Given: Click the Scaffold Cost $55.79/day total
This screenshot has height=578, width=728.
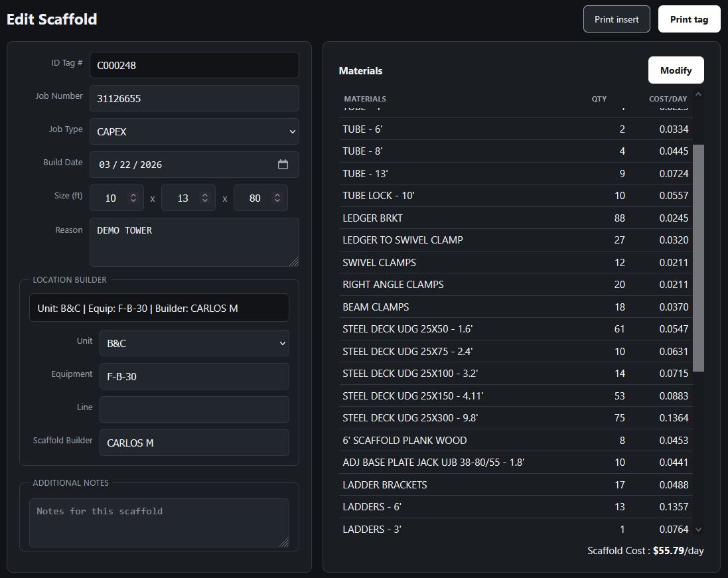Looking at the screenshot, I should pos(645,551).
